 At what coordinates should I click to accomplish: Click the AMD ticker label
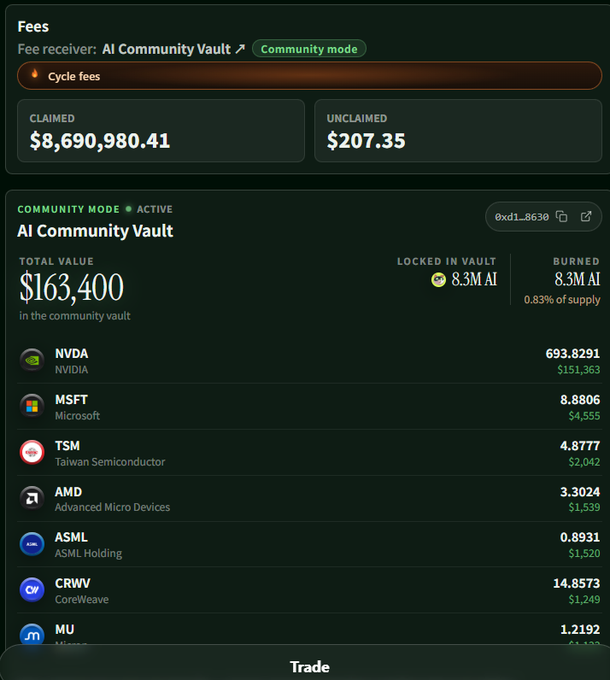pyautogui.click(x=69, y=492)
